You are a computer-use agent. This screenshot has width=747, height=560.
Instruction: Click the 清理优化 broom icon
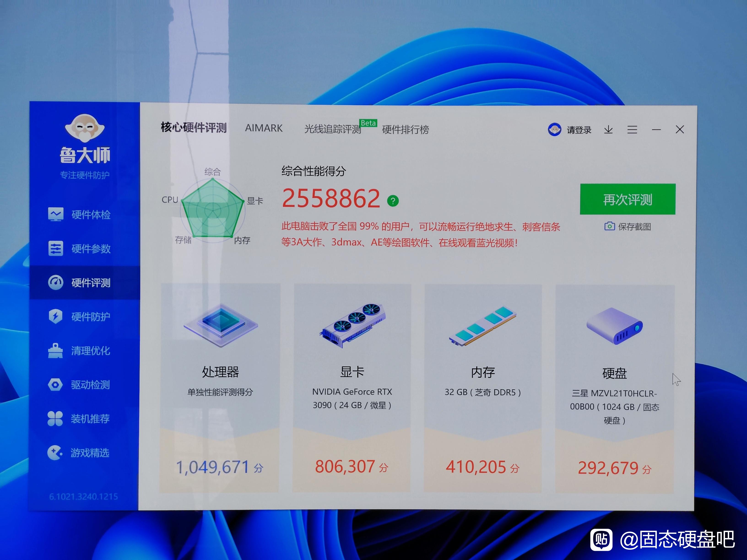click(x=55, y=350)
